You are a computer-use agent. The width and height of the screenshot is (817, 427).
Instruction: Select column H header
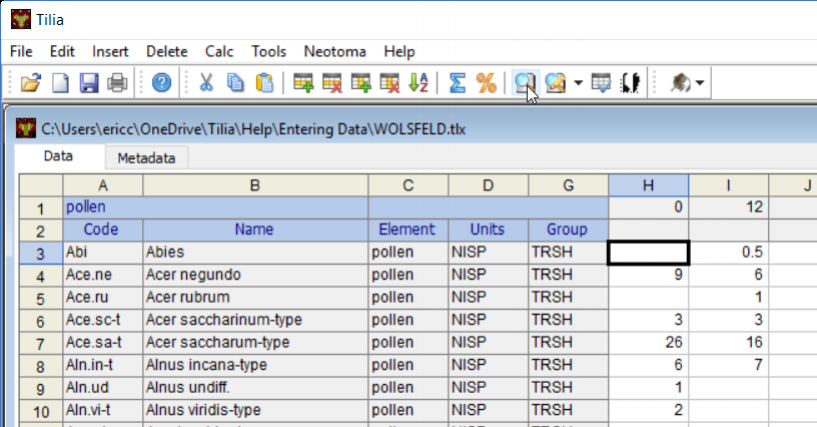[x=648, y=185]
